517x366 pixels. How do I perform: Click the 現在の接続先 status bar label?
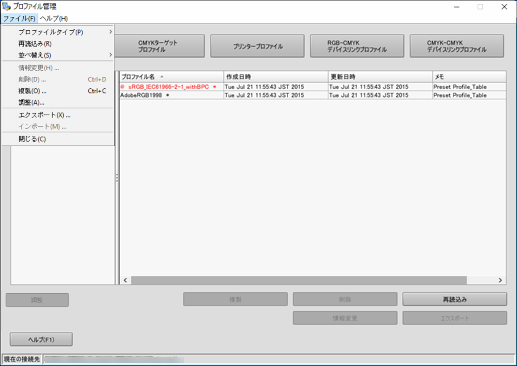click(22, 359)
